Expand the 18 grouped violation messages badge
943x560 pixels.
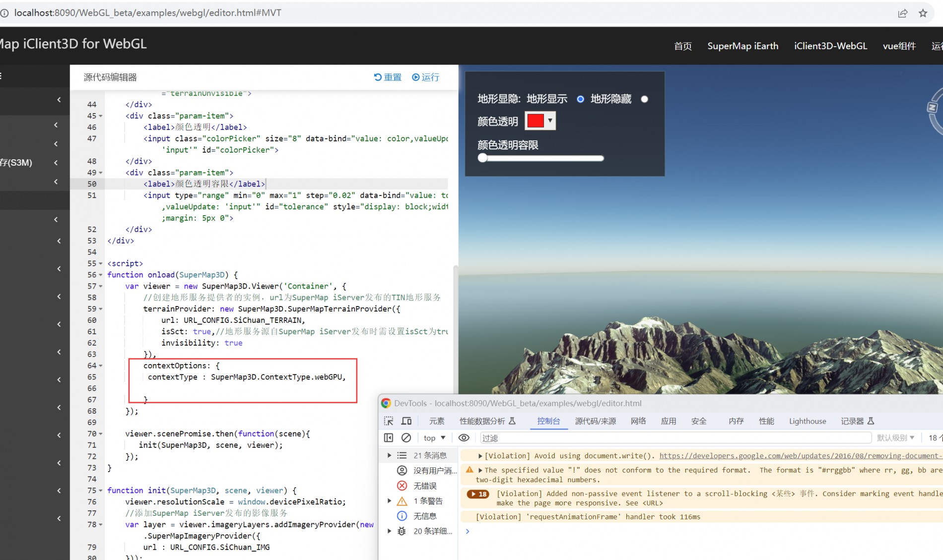pos(478,494)
